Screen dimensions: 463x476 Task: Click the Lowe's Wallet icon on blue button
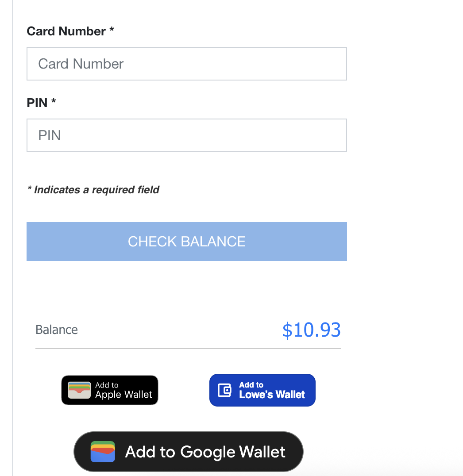point(225,390)
